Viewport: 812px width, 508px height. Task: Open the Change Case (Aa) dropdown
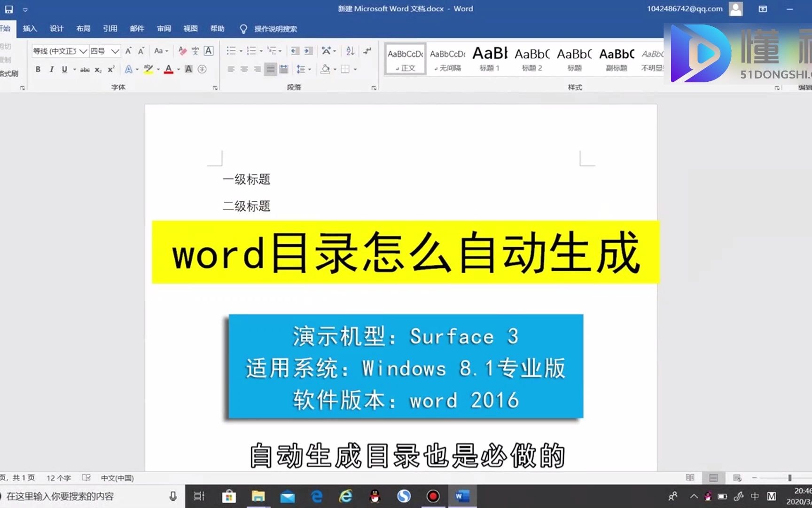(x=161, y=51)
